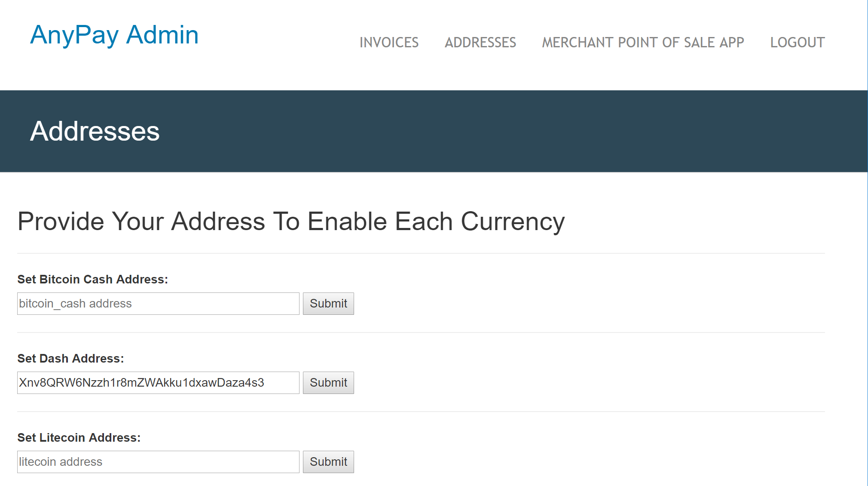868x486 pixels.
Task: Click the white Addresses banner heading
Action: [95, 131]
